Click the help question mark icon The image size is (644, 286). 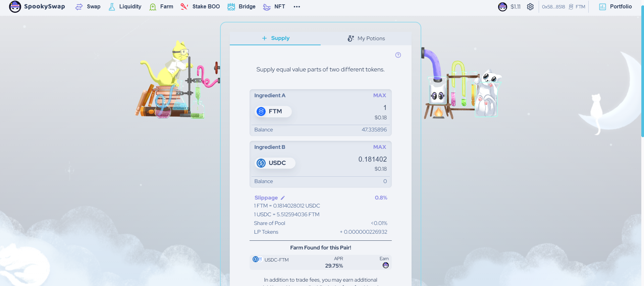398,55
